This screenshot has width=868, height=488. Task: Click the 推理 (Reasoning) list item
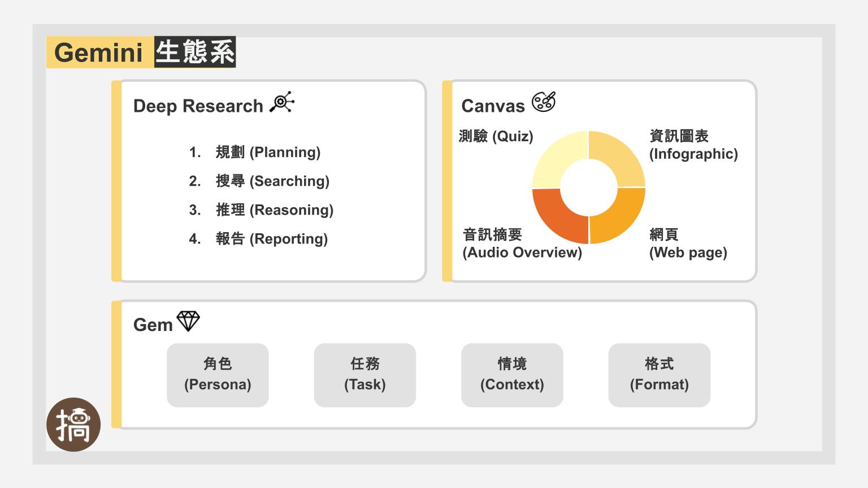(275, 210)
